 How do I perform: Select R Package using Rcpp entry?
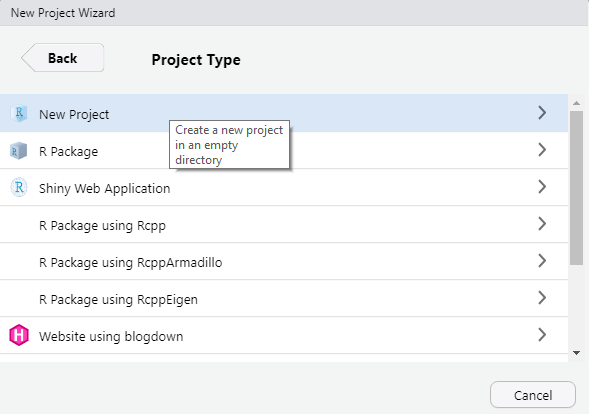(284, 224)
